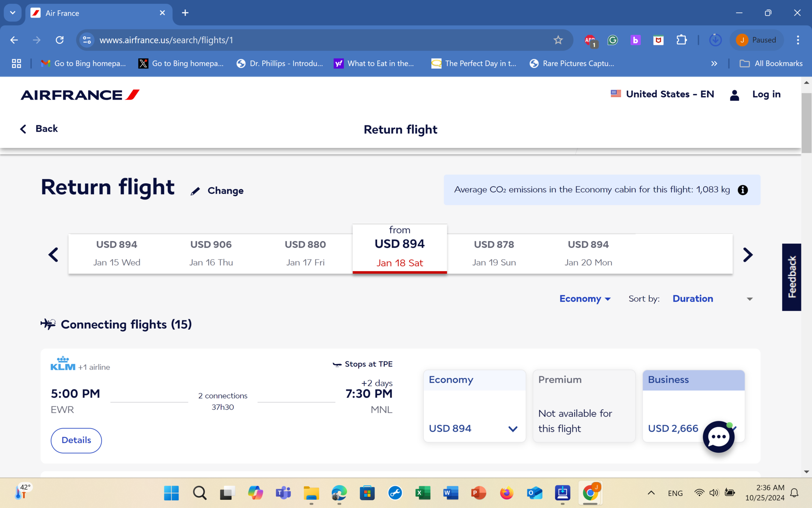Viewport: 812px width, 508px height.
Task: Select the Jan 19 Sun date tab
Action: tap(494, 254)
